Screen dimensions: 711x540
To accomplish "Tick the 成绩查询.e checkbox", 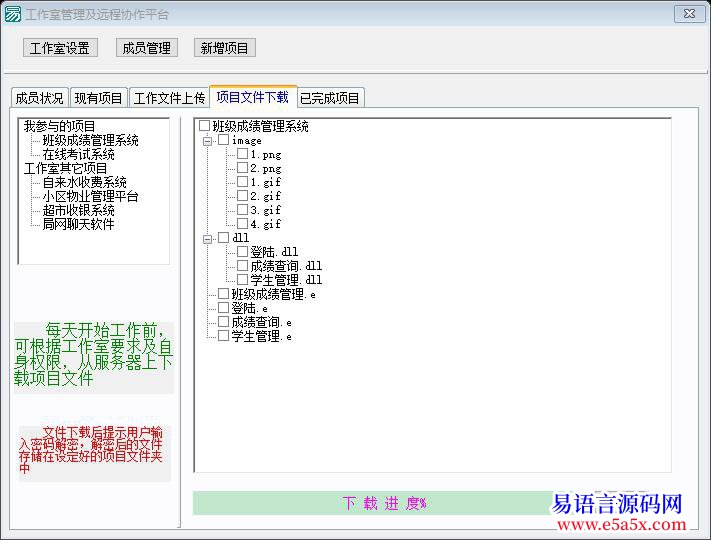I will click(223, 321).
